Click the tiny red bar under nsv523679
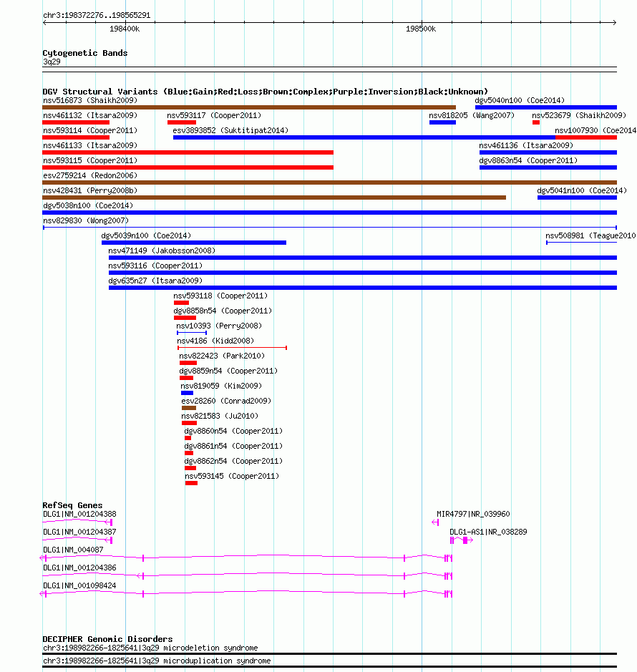This screenshot has height=672, width=637. tap(536, 122)
